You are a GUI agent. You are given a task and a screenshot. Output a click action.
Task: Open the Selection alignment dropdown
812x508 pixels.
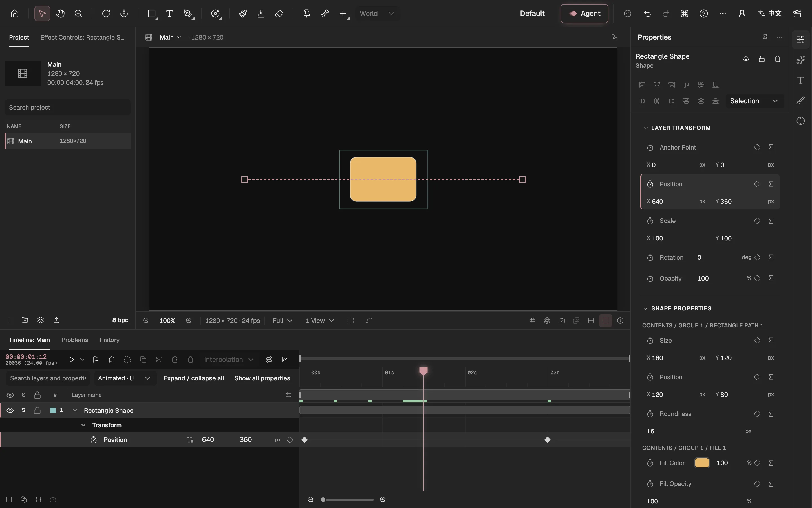click(x=754, y=101)
